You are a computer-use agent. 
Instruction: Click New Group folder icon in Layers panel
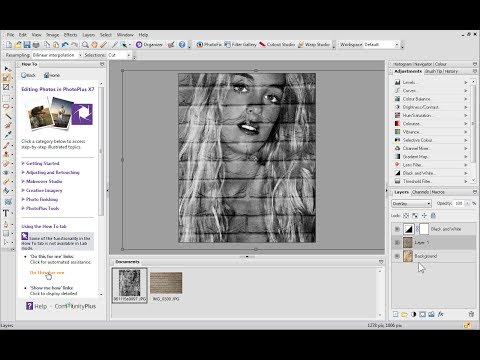(x=404, y=314)
